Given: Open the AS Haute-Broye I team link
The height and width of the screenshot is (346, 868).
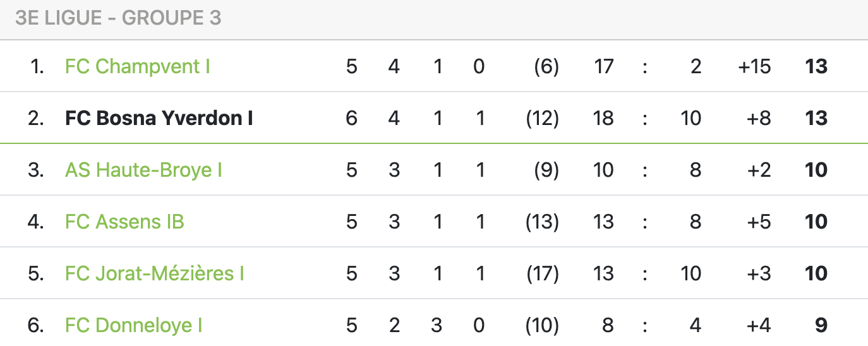Looking at the screenshot, I should point(143,170).
